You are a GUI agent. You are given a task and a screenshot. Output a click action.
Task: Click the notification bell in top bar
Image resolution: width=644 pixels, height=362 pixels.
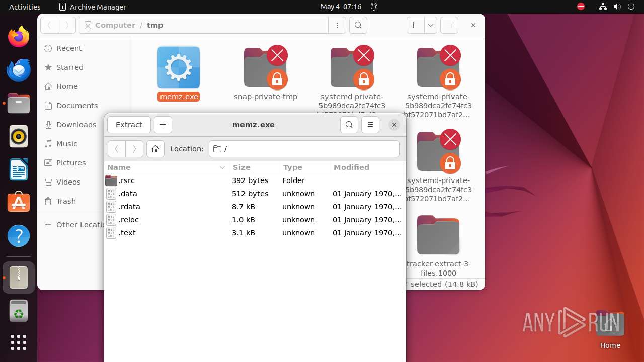tap(374, 7)
